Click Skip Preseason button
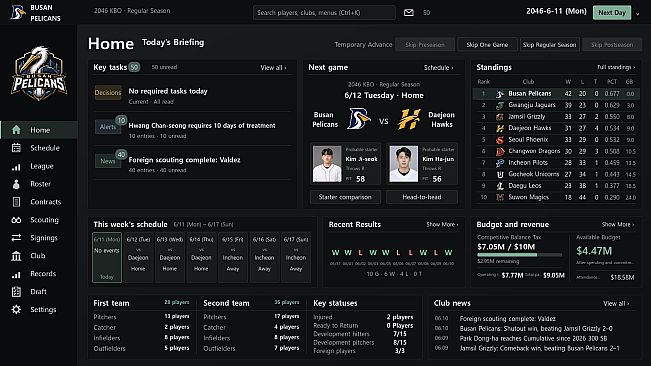Screen dimensions: 651x366 [425, 44]
